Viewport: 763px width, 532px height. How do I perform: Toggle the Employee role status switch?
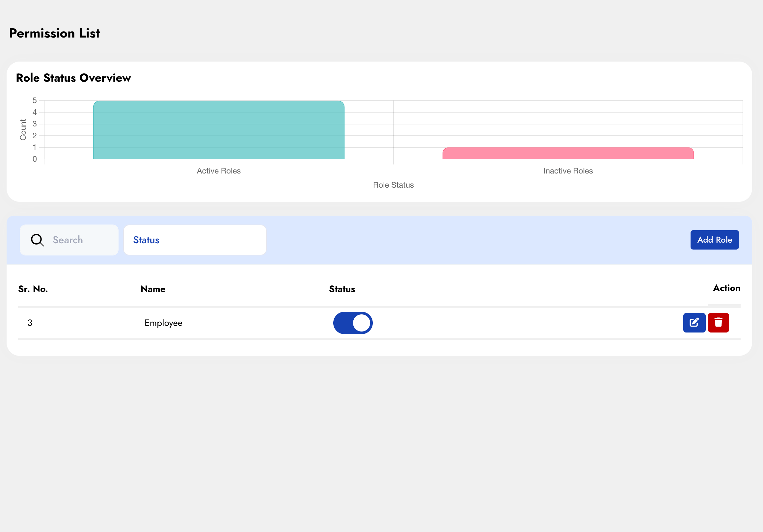tap(353, 323)
